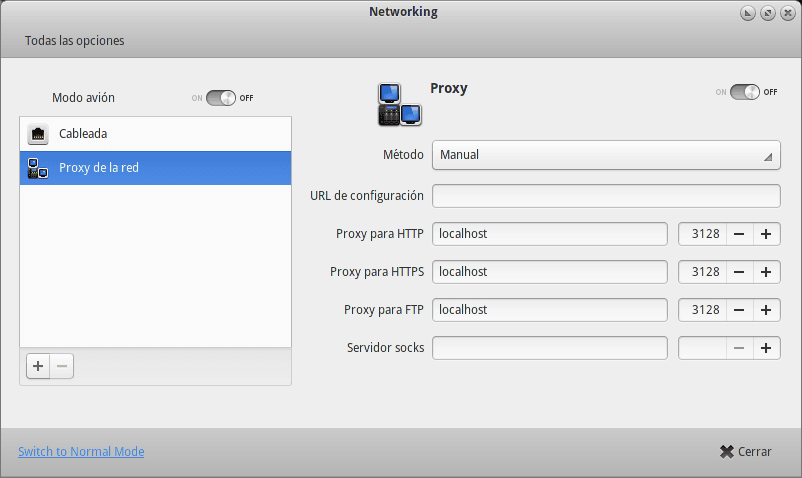
Task: Click the Switch to Normal Mode link
Action: (x=81, y=451)
